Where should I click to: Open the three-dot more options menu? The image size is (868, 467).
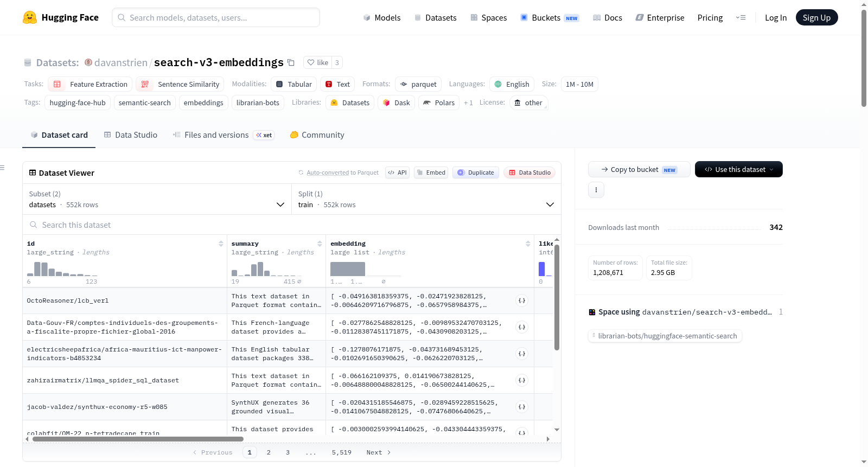pyautogui.click(x=596, y=190)
